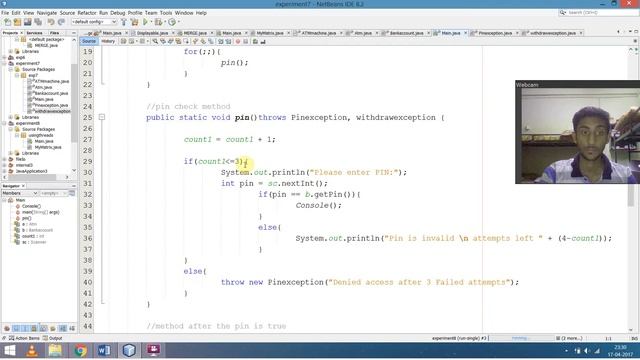Close the Navigator panel tab
The image size is (640, 360).
(x=23, y=186)
